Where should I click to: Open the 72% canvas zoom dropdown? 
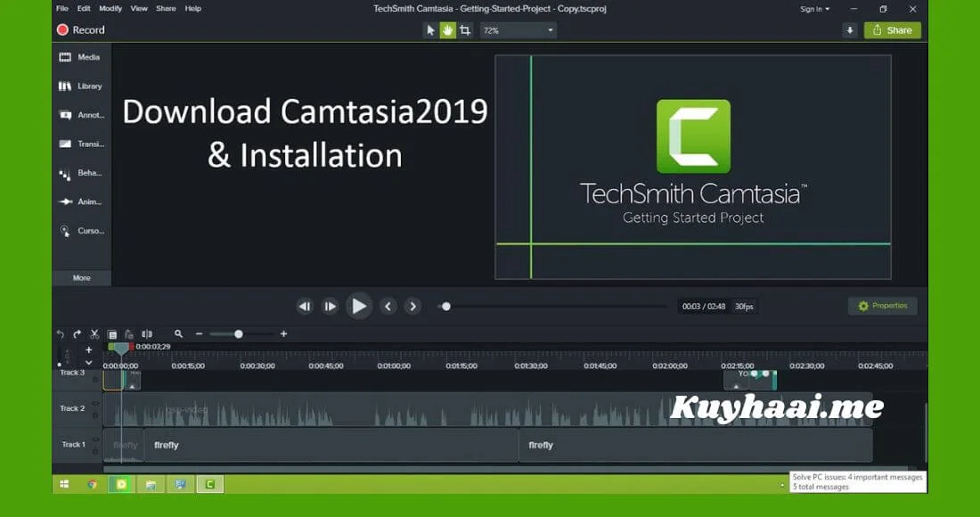point(519,30)
